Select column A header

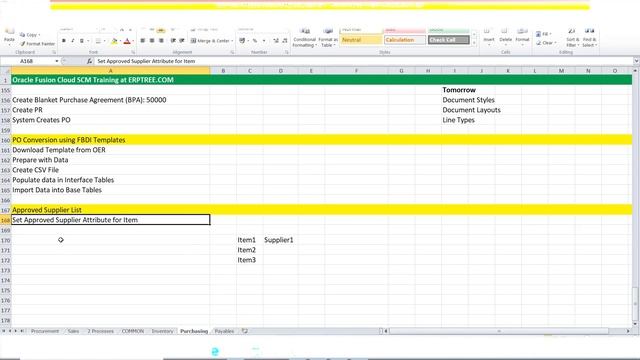point(110,71)
